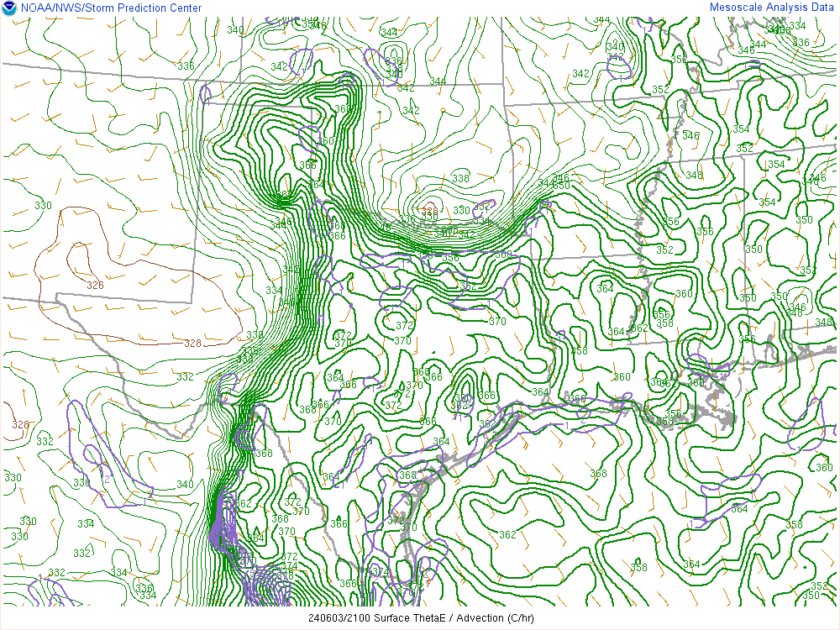Pick the 362 label inside large Gulf contour
This screenshot has width=840, height=630.
[x=507, y=534]
